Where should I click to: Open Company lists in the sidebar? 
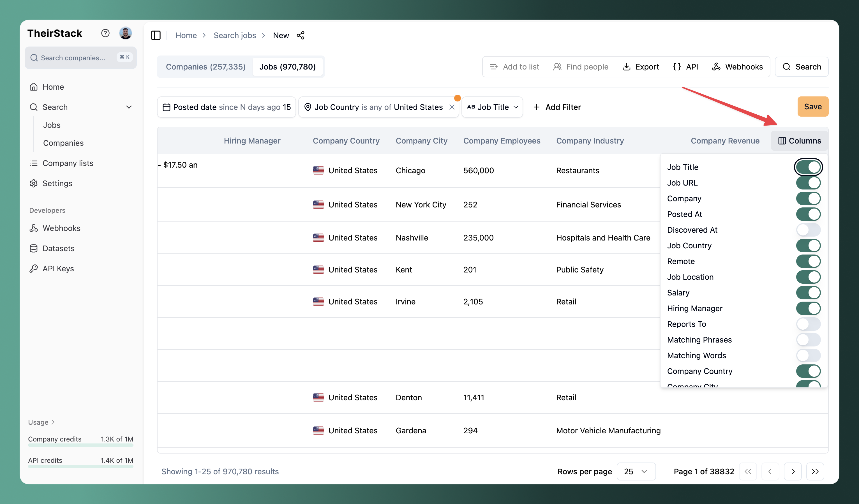68,163
